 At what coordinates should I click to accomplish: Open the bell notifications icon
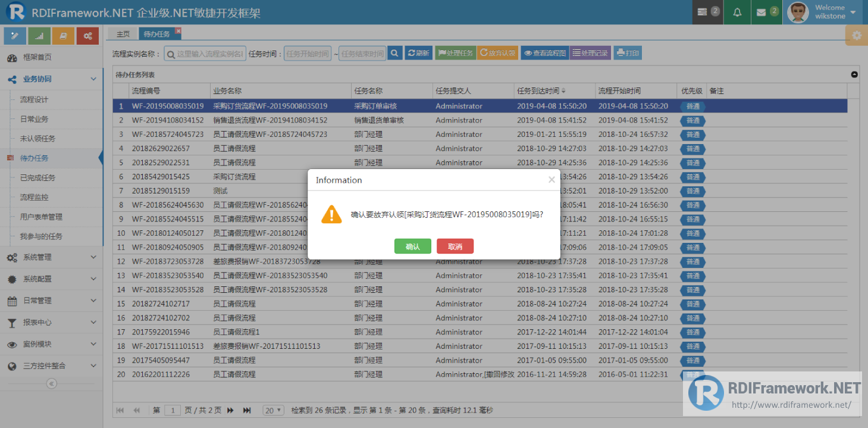pyautogui.click(x=737, y=12)
